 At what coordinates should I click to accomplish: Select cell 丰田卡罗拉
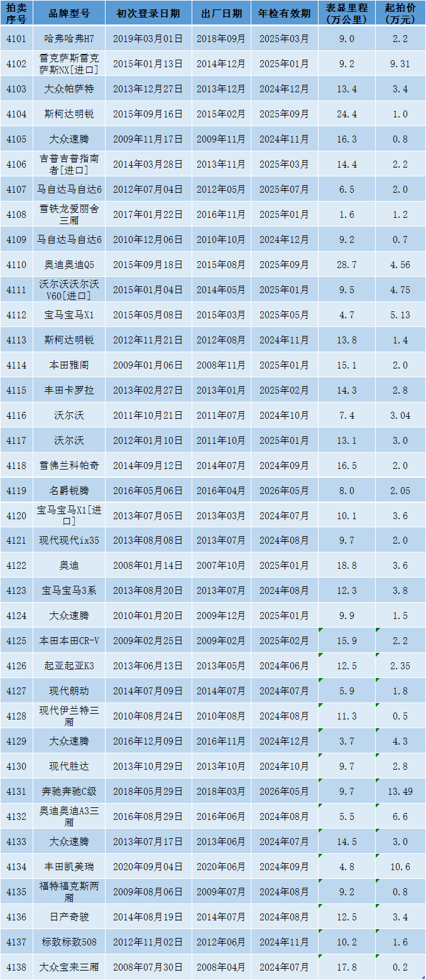tap(69, 390)
